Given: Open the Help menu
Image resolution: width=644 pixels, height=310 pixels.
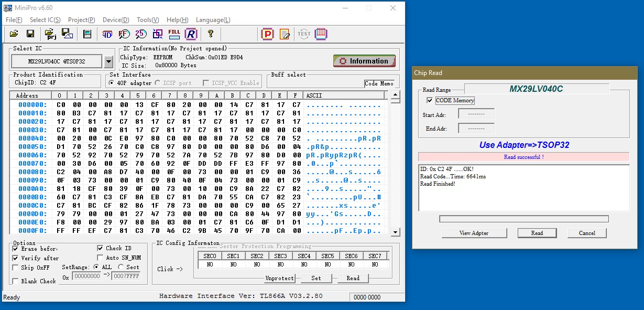Looking at the screenshot, I should 178,20.
